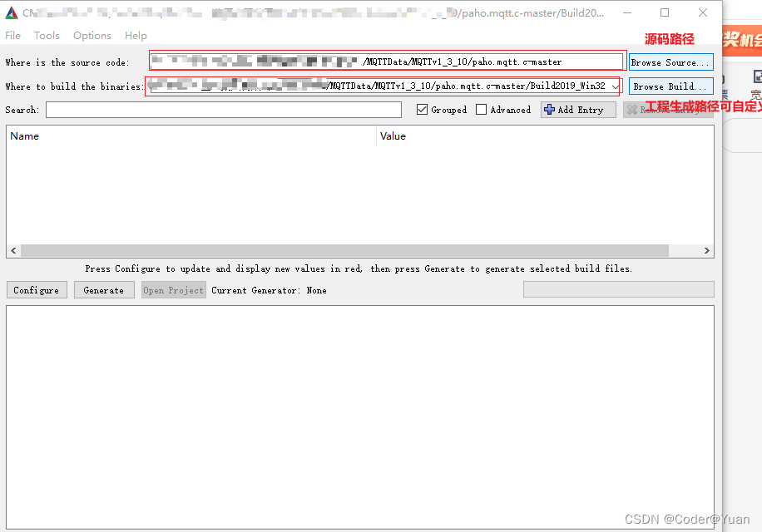Minimize the CMake window

[627, 12]
